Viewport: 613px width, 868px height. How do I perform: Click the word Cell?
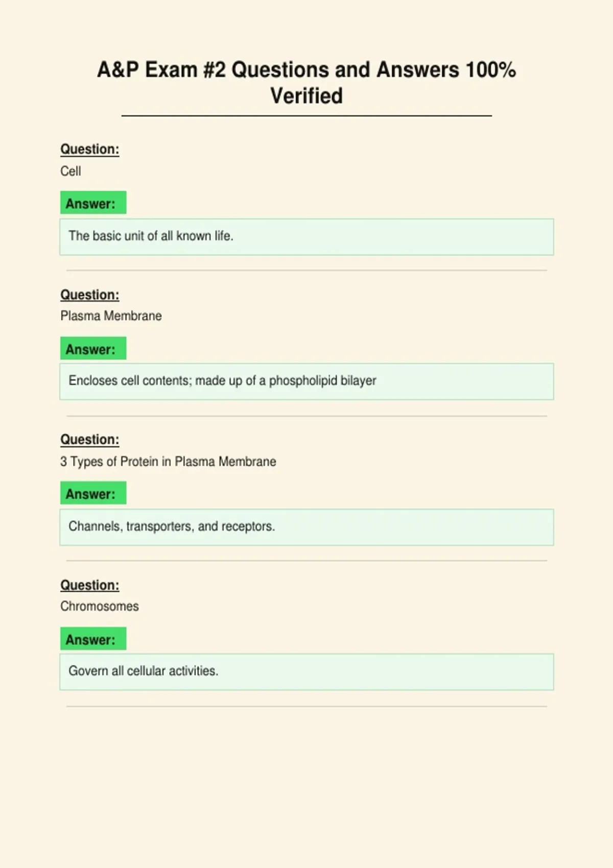tap(70, 171)
